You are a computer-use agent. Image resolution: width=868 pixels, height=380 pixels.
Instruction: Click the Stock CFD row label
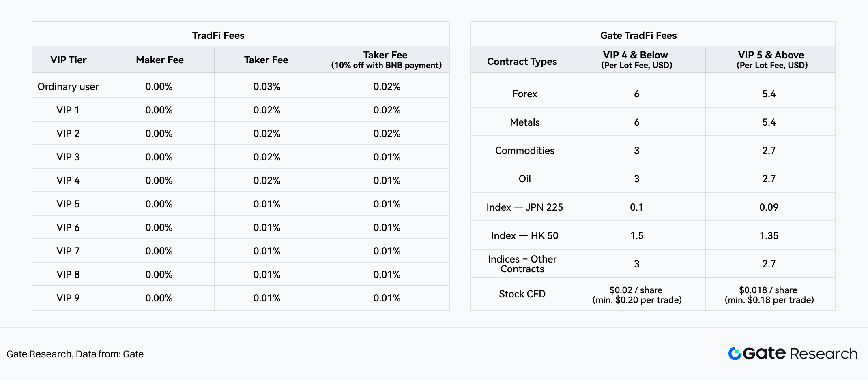coord(522,294)
